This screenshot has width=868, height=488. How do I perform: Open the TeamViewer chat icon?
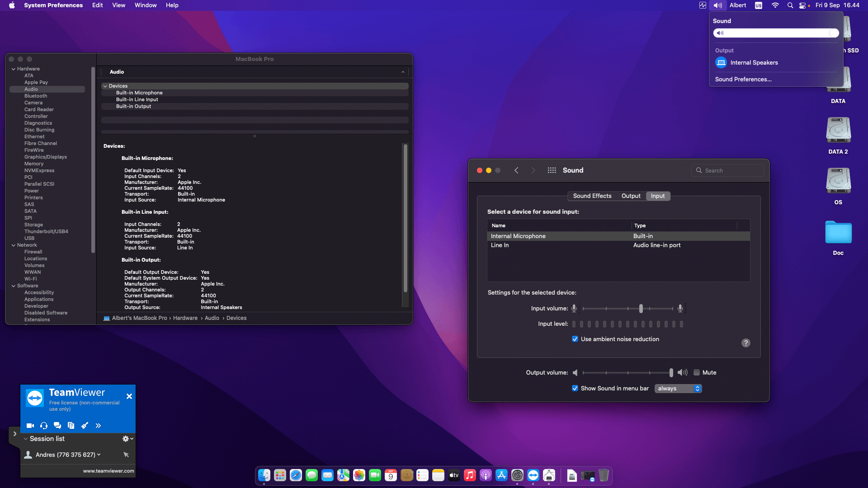[x=57, y=425]
